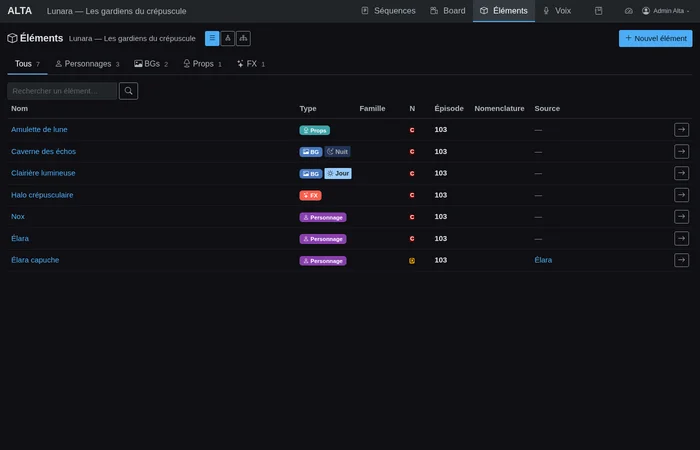Image resolution: width=700 pixels, height=450 pixels.
Task: Click orange status icon on Élara capuche row
Action: pos(412,260)
